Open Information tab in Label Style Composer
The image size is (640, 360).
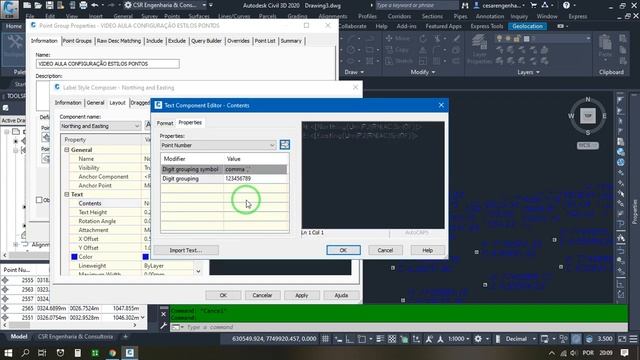pyautogui.click(x=68, y=103)
